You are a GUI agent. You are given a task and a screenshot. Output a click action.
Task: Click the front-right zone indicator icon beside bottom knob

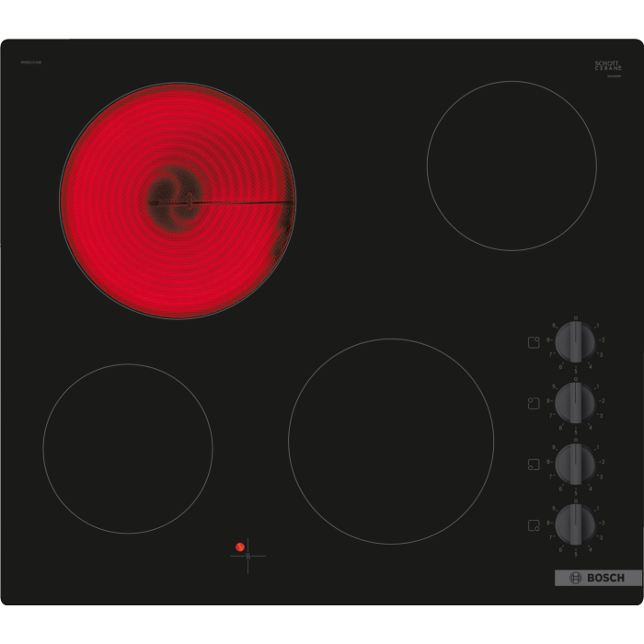(x=534, y=525)
